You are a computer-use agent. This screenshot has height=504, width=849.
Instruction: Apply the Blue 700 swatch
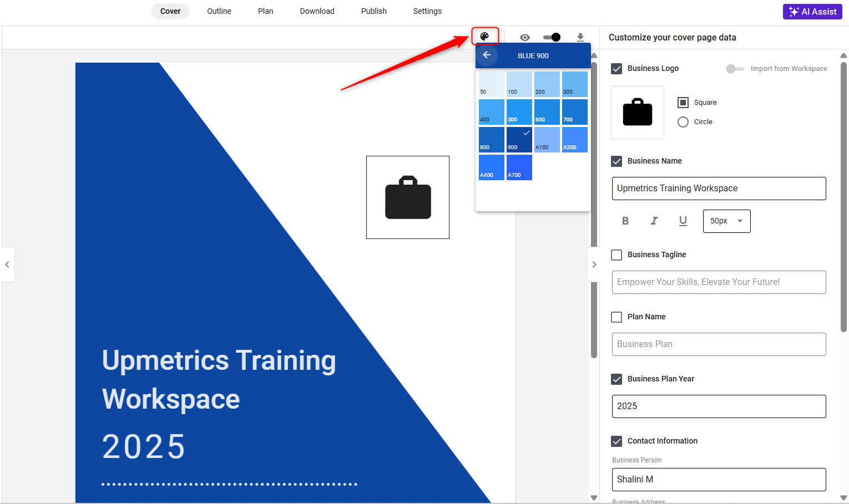pos(575,111)
